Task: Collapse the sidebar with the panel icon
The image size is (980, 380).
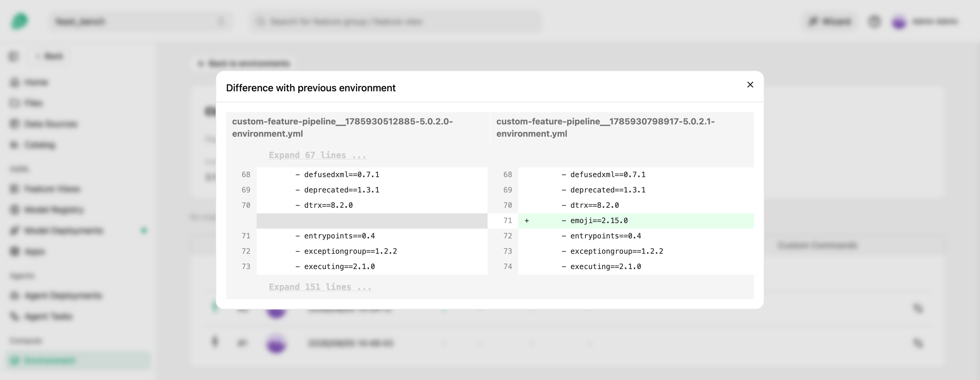Action: (14, 56)
